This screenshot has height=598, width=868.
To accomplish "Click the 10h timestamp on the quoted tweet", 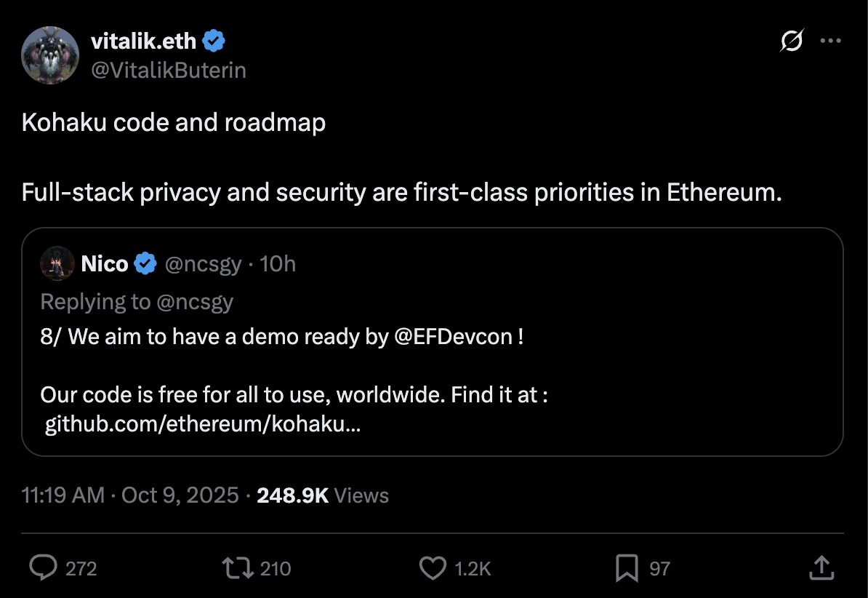I will [x=278, y=263].
